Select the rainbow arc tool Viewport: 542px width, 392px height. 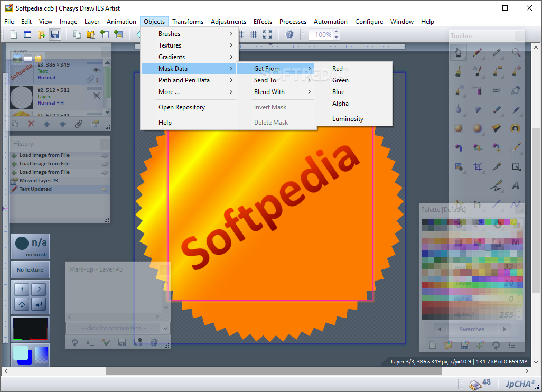pyautogui.click(x=516, y=128)
